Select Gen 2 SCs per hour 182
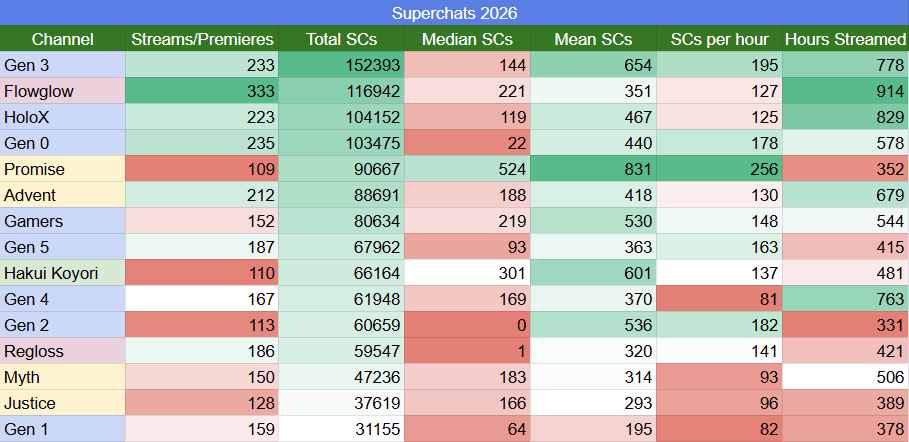909x442 pixels. (719, 325)
